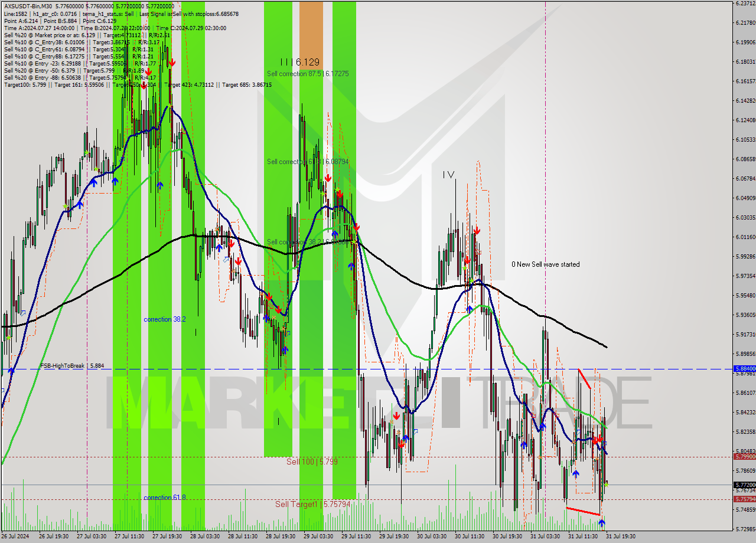756x543 pixels.
Task: Click the 5.84232 price axis label
Action: coord(745,412)
